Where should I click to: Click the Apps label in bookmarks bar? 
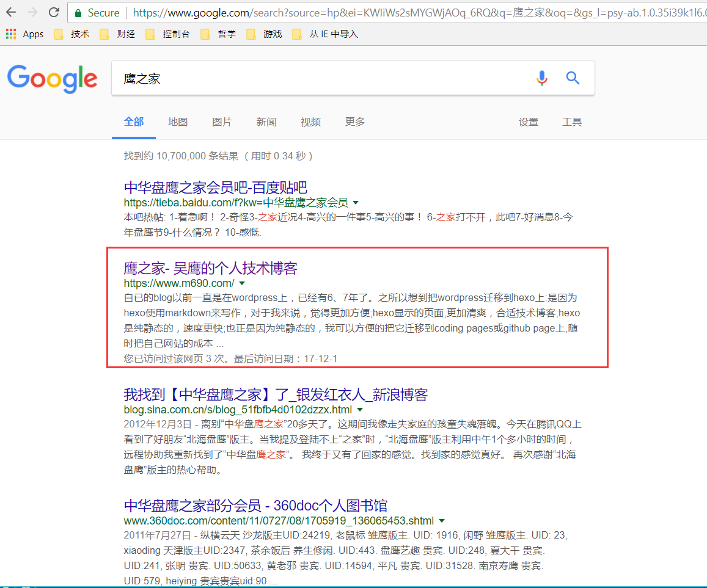tap(34, 34)
